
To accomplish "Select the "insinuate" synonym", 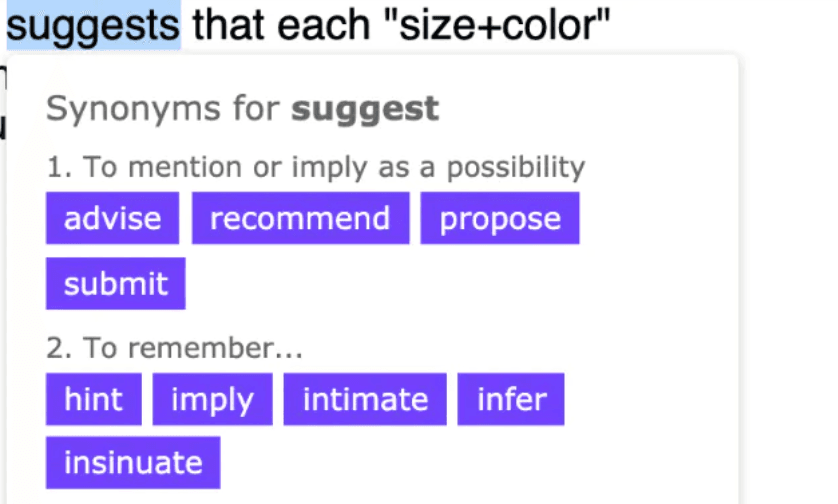I will pyautogui.click(x=133, y=463).
